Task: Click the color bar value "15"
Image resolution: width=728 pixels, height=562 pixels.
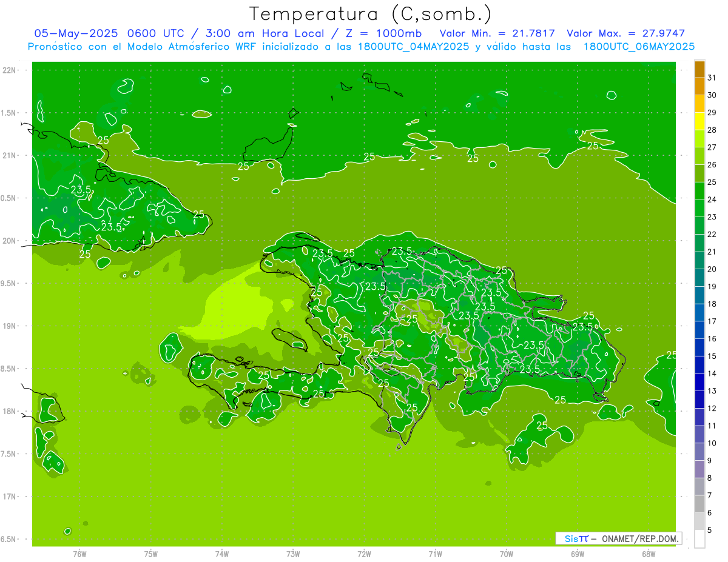Action: [x=712, y=356]
